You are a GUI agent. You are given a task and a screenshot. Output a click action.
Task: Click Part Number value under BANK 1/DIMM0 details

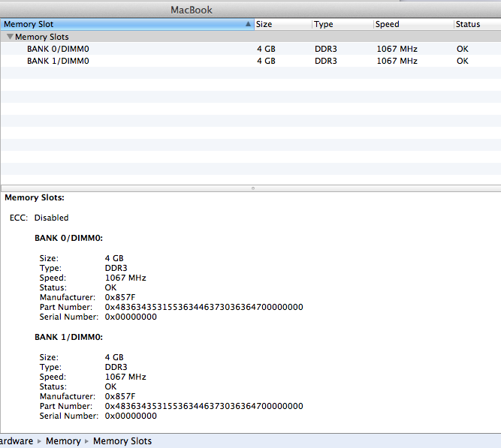(x=204, y=406)
